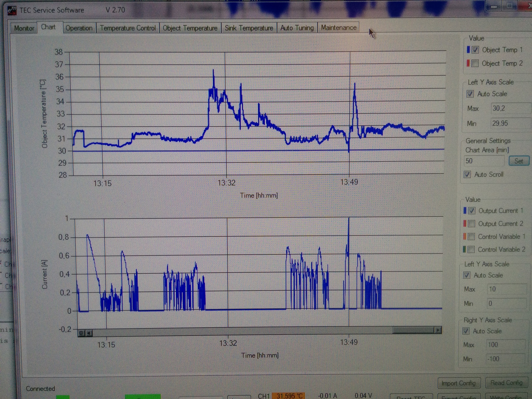Screen dimensions: 532x399
Task: Switch to the Monitor tab
Action: pyautogui.click(x=24, y=28)
